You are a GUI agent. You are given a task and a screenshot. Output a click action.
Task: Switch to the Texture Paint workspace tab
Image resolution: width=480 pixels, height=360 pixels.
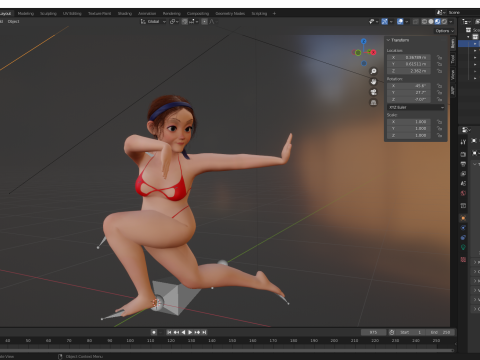99,14
